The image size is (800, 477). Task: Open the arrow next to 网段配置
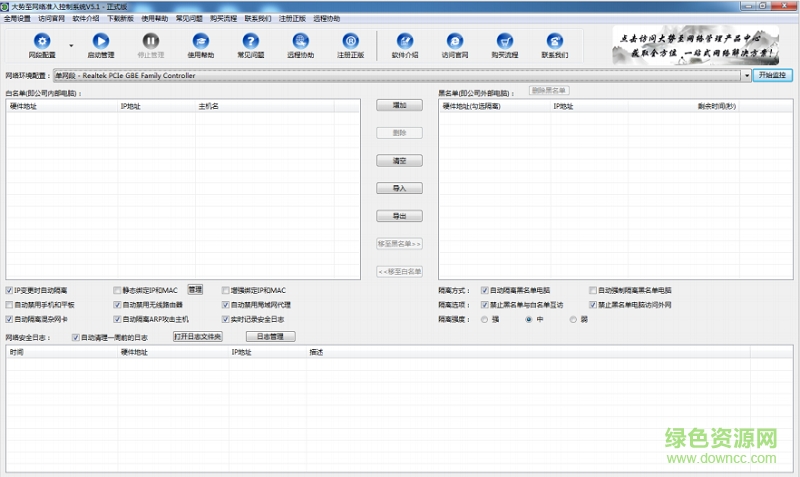71,46
